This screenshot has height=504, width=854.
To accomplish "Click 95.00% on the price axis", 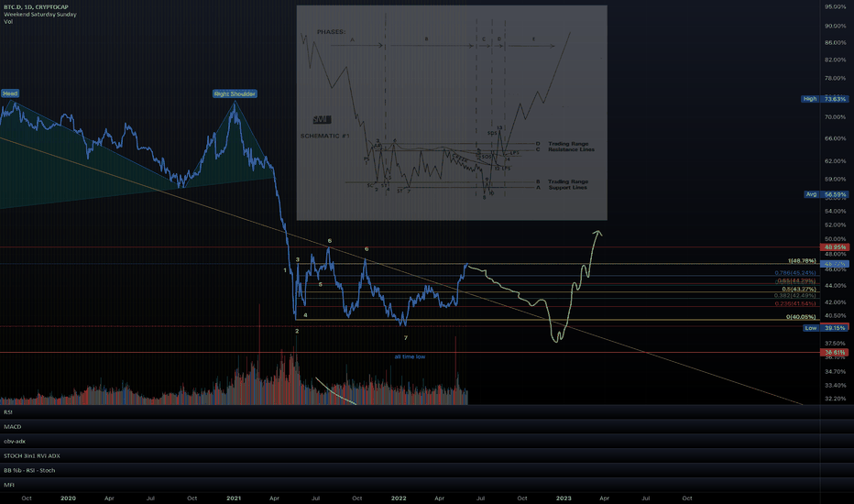I will coord(835,6).
